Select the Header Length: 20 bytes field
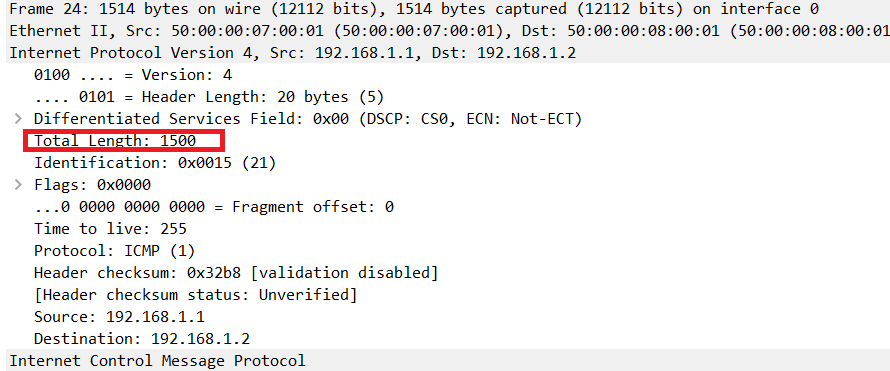Image resolution: width=890 pixels, height=371 pixels. pyautogui.click(x=209, y=97)
